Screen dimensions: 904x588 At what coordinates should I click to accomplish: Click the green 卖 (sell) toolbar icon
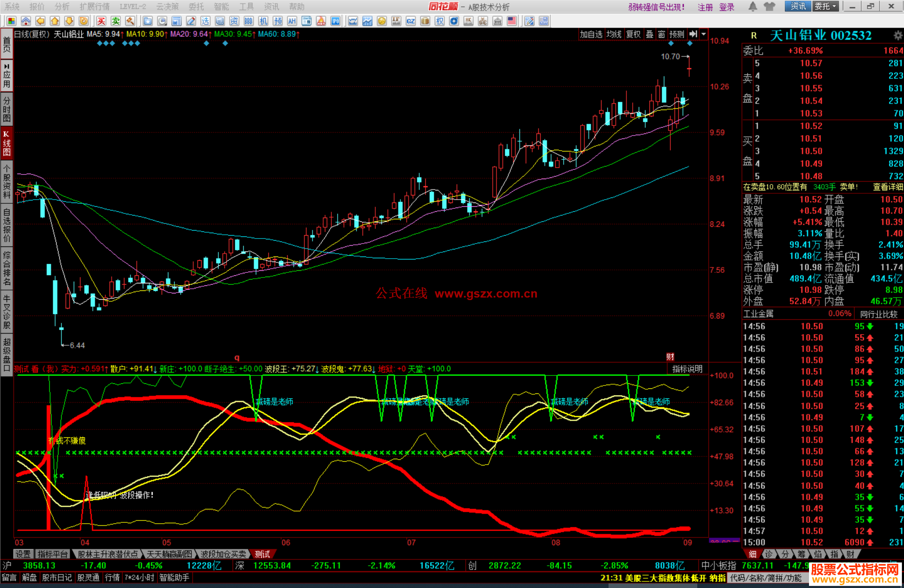tap(116, 21)
